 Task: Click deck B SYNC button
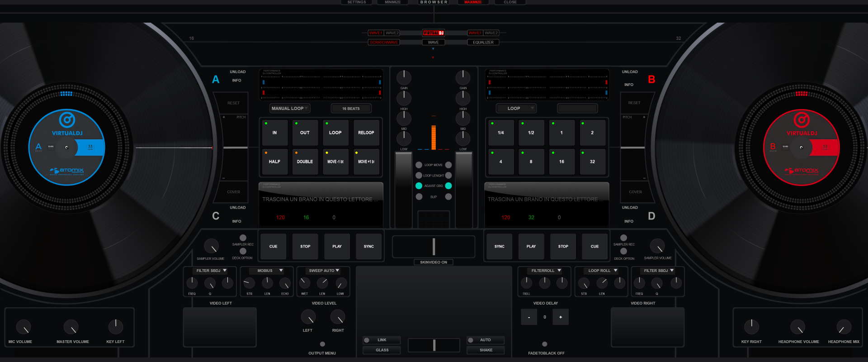499,247
